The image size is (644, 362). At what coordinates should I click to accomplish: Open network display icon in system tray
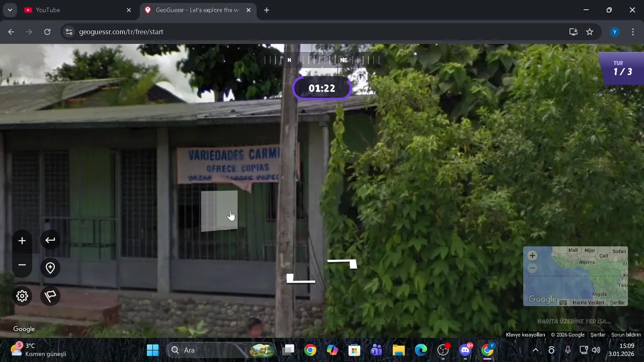[584, 350]
